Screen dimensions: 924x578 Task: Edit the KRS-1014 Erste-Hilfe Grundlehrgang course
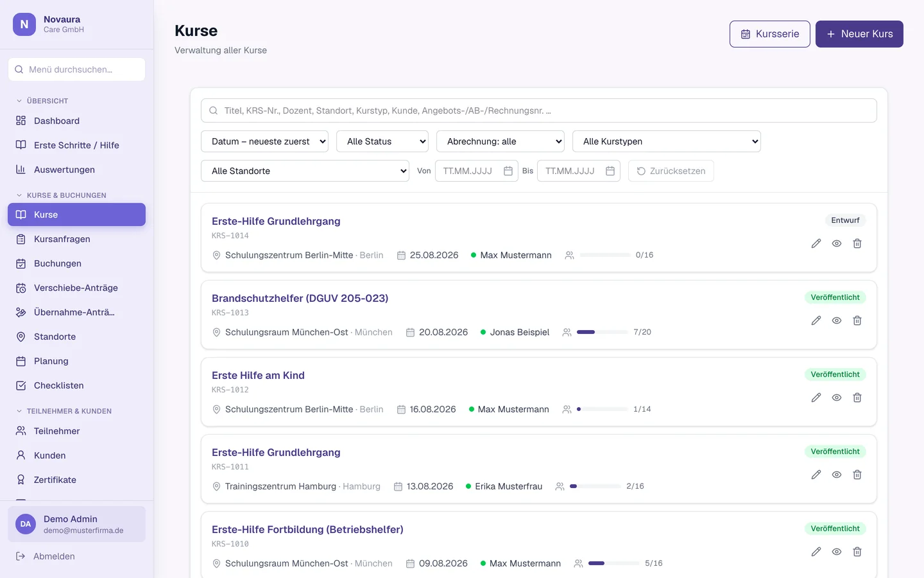816,243
